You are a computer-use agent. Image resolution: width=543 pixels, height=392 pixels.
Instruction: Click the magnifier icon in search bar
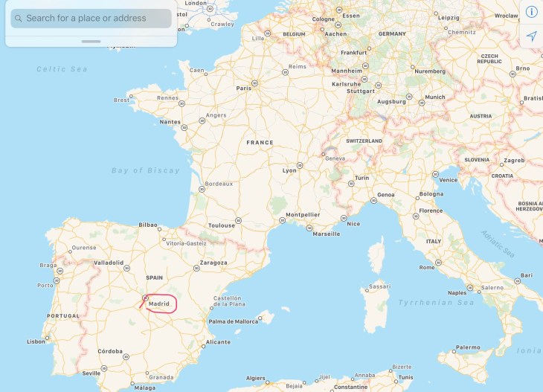pos(19,19)
